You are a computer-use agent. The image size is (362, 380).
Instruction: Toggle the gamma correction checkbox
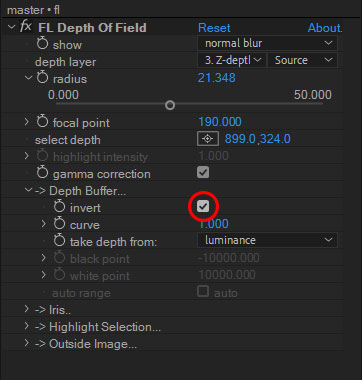click(x=203, y=173)
